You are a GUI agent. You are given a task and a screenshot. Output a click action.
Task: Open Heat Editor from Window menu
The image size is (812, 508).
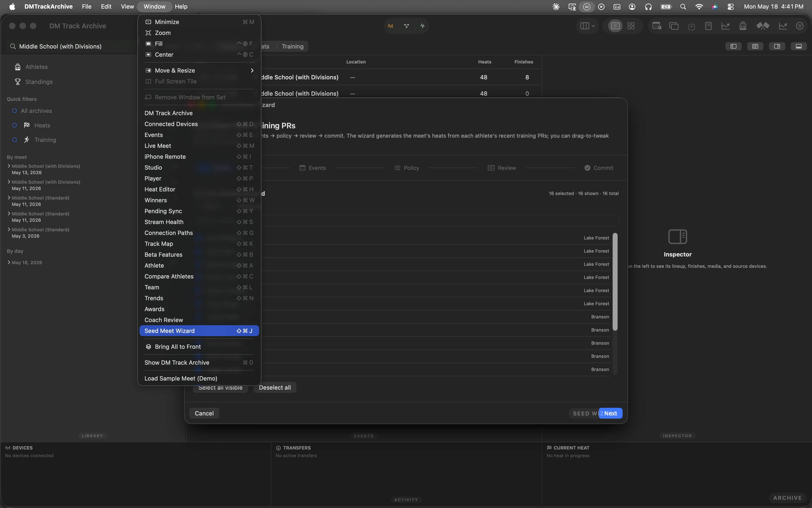click(199, 189)
